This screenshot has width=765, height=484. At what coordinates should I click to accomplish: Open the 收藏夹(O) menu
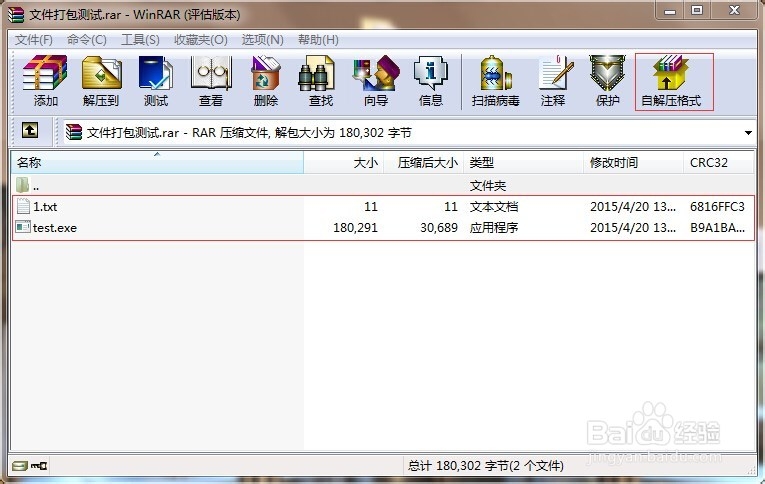pos(201,40)
